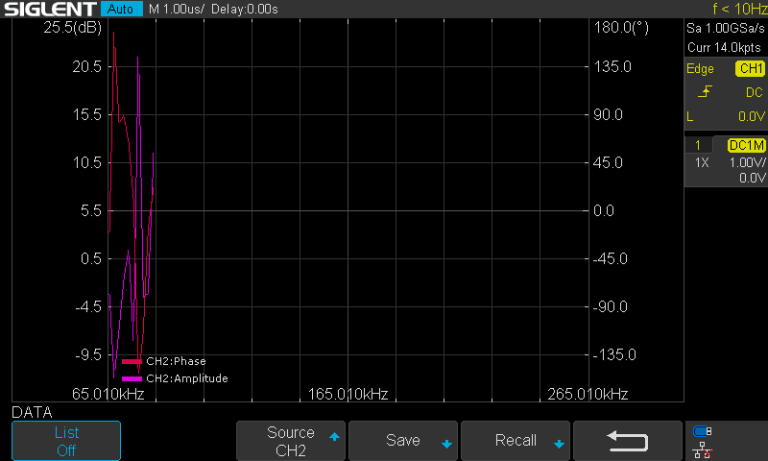Click the trigger level 0.0V value
This screenshot has width=768, height=461.
(x=750, y=116)
